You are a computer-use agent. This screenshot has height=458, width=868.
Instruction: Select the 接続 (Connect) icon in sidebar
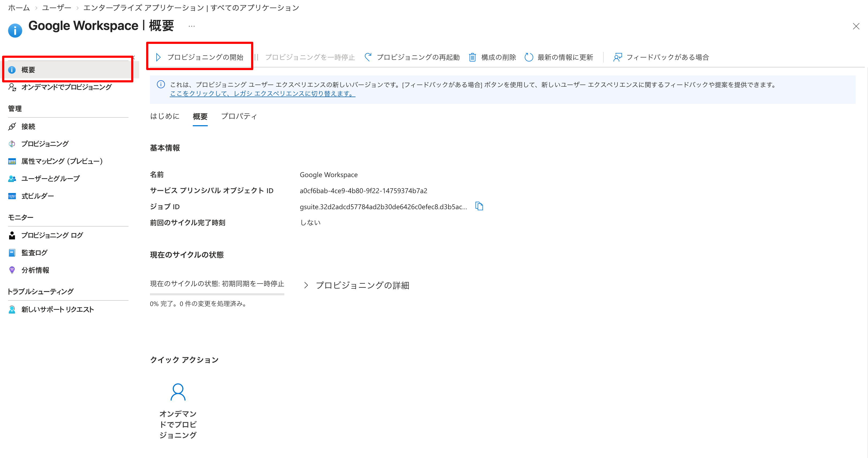12,126
